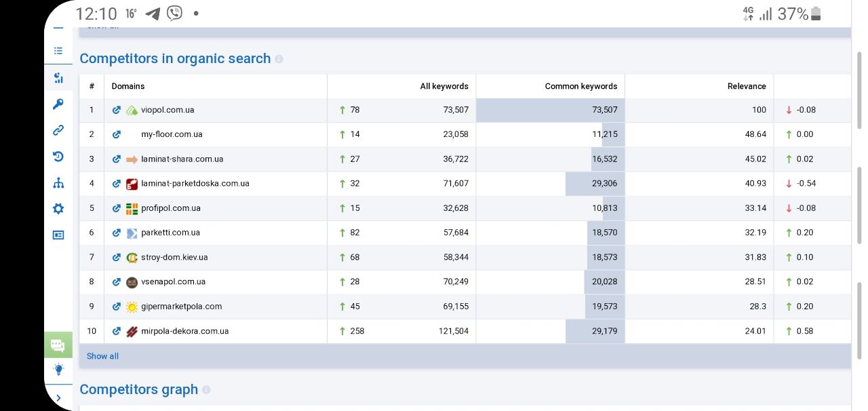The width and height of the screenshot is (868, 411).
Task: Click the Competitors graph heading
Action: 139,390
